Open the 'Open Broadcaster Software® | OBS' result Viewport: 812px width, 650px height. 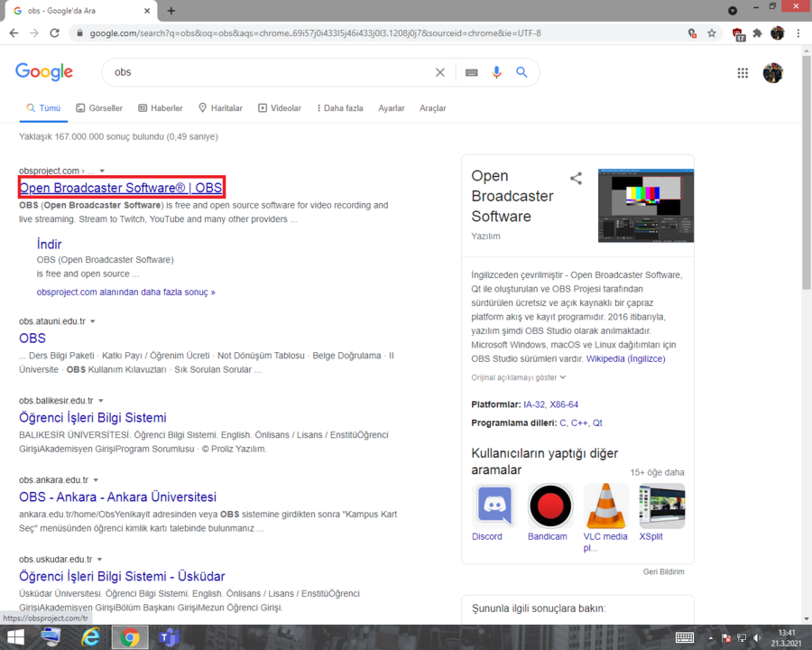[x=121, y=188]
